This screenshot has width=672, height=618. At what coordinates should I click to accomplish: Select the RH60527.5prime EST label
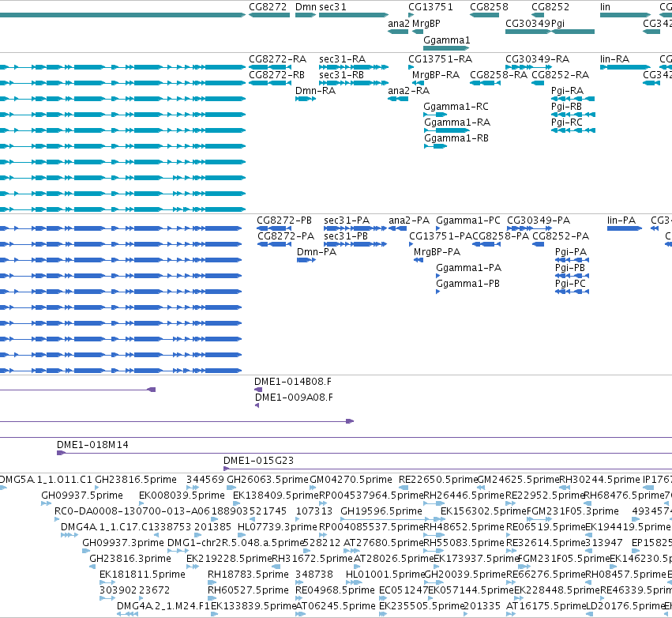(248, 590)
